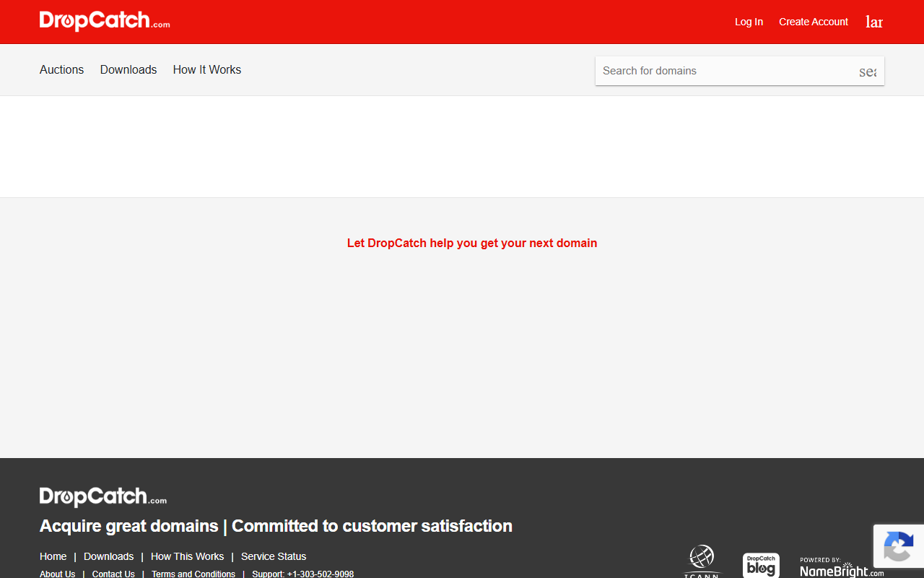The image size is (924, 578).
Task: Go to the How It Works page
Action: click(207, 70)
